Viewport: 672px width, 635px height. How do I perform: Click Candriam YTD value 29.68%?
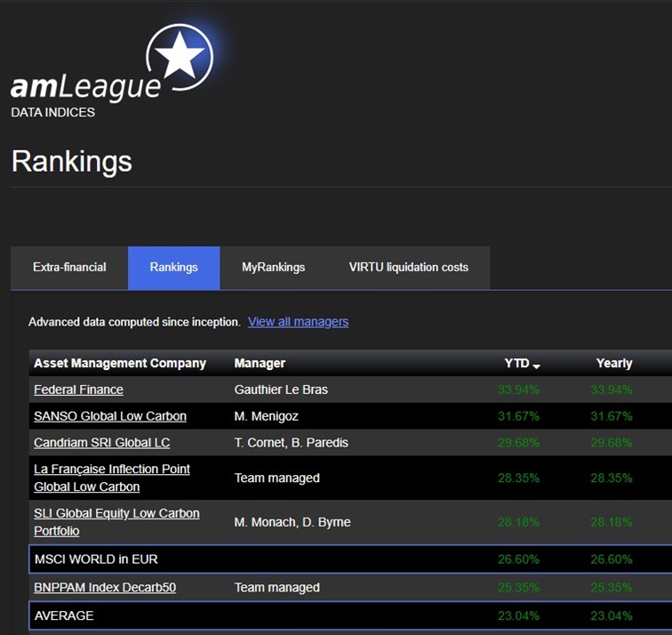pyautogui.click(x=518, y=443)
